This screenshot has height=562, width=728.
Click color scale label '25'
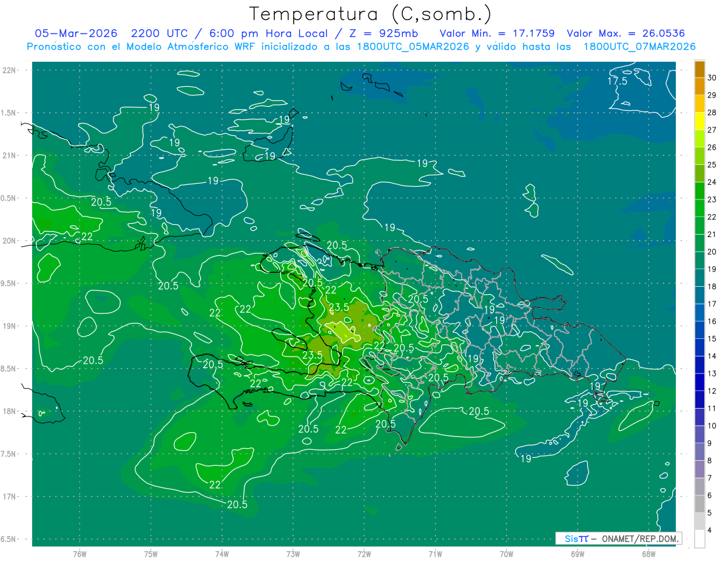[x=713, y=164]
